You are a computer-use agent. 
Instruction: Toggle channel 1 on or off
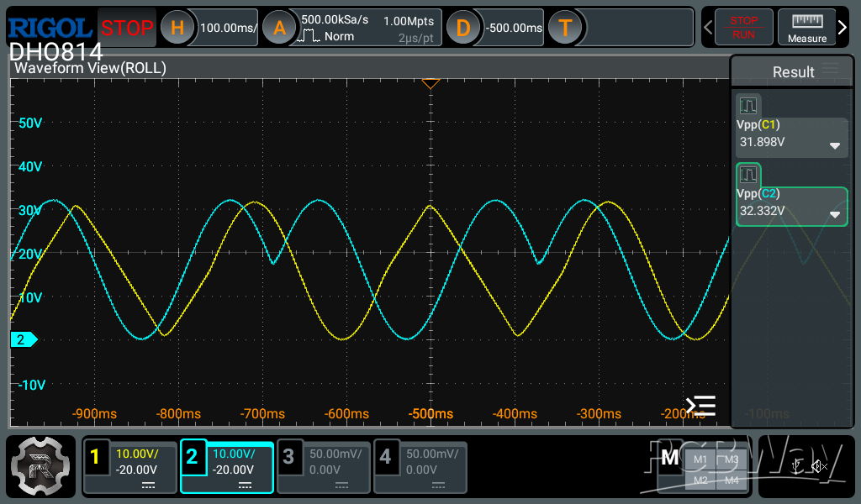tap(95, 458)
